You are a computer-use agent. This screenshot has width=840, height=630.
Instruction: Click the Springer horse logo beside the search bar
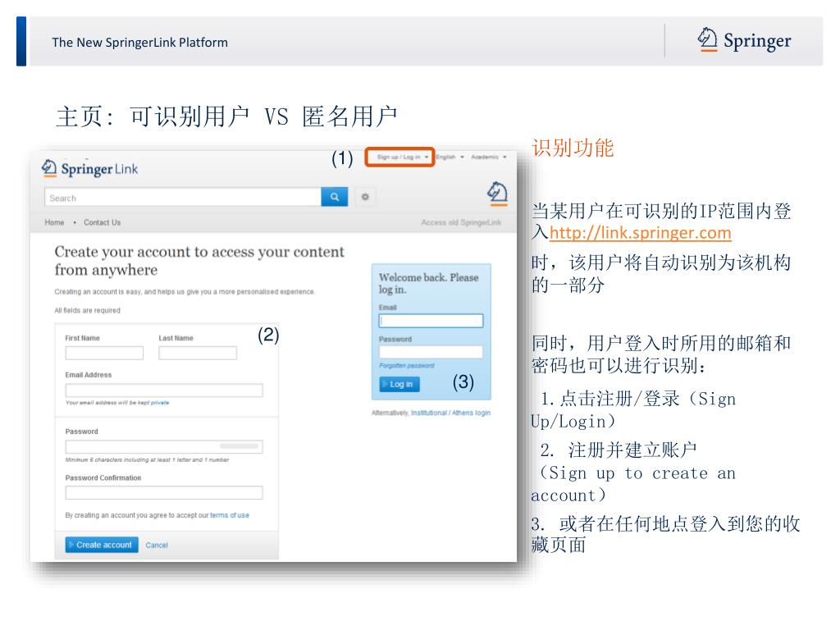[497, 193]
